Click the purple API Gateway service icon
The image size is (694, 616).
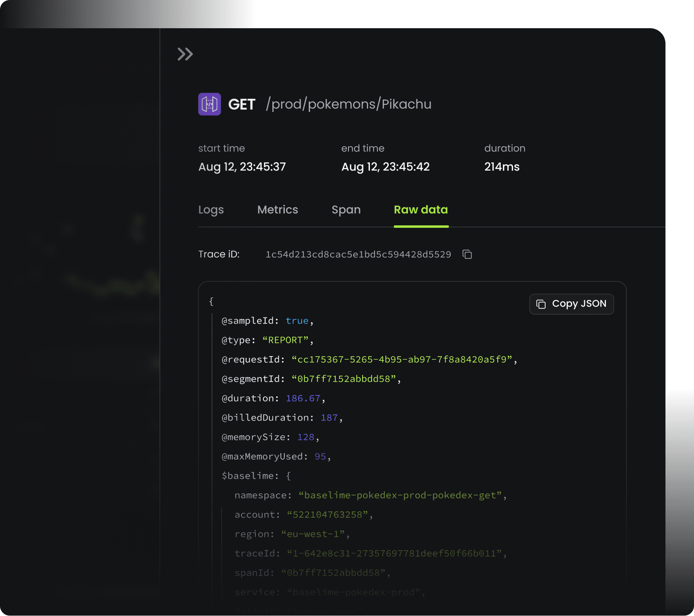click(x=210, y=104)
